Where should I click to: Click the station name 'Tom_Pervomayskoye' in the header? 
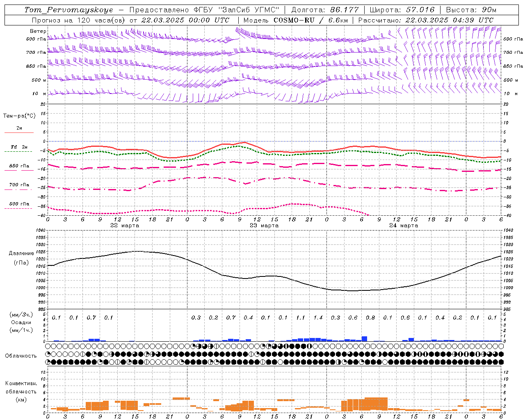coord(68,10)
